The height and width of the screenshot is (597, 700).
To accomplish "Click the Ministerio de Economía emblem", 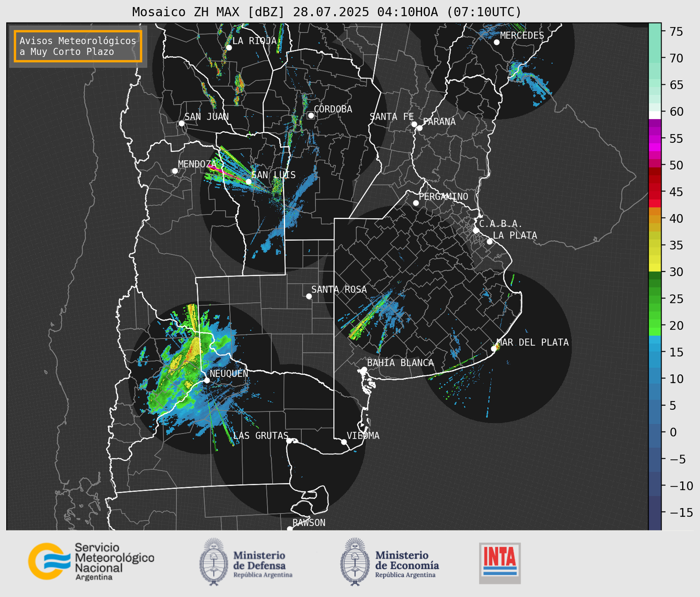I will click(x=355, y=562).
